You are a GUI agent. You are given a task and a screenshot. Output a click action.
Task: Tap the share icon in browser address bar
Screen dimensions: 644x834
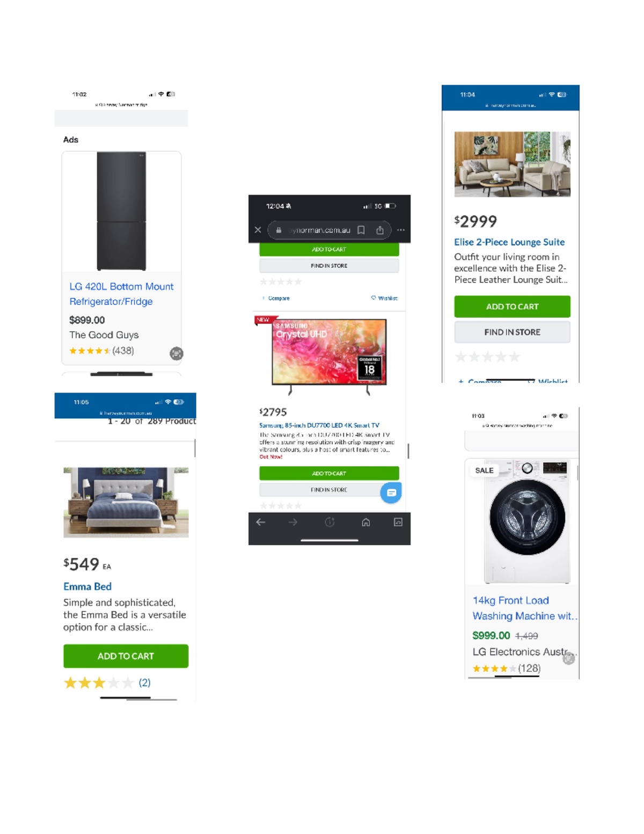tap(380, 230)
